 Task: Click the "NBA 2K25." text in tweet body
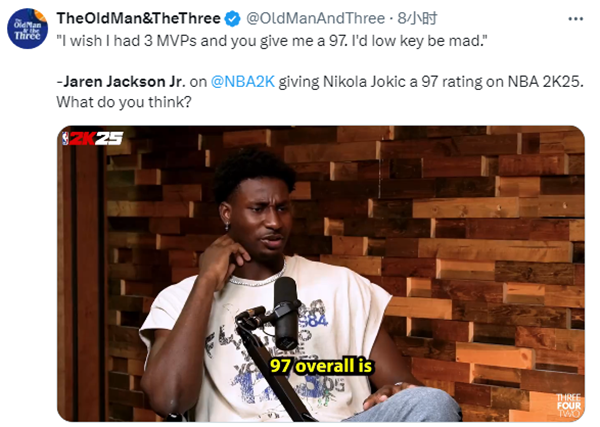pos(545,81)
